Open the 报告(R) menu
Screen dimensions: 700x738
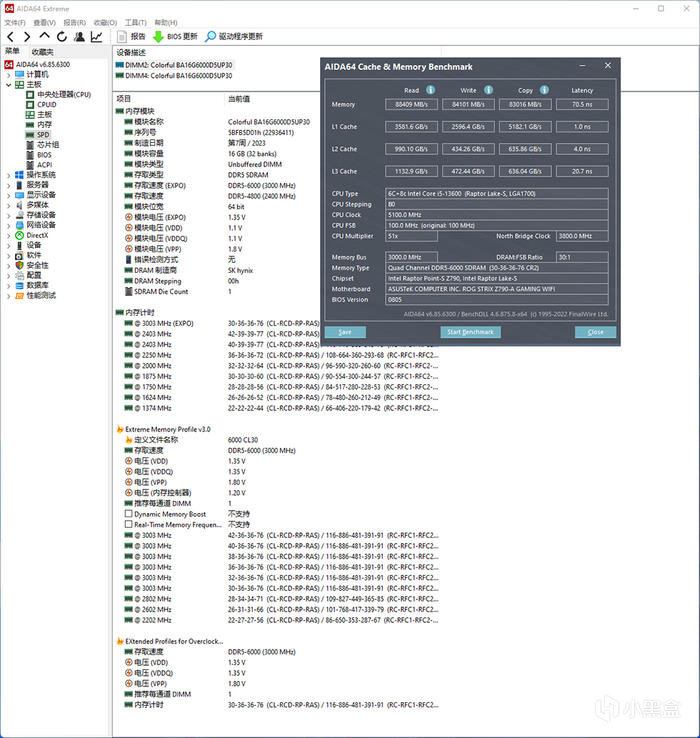point(75,23)
